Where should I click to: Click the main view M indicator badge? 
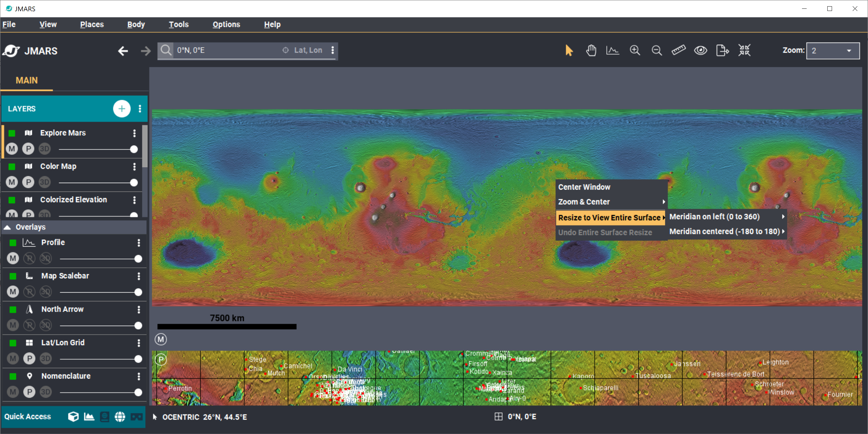161,339
